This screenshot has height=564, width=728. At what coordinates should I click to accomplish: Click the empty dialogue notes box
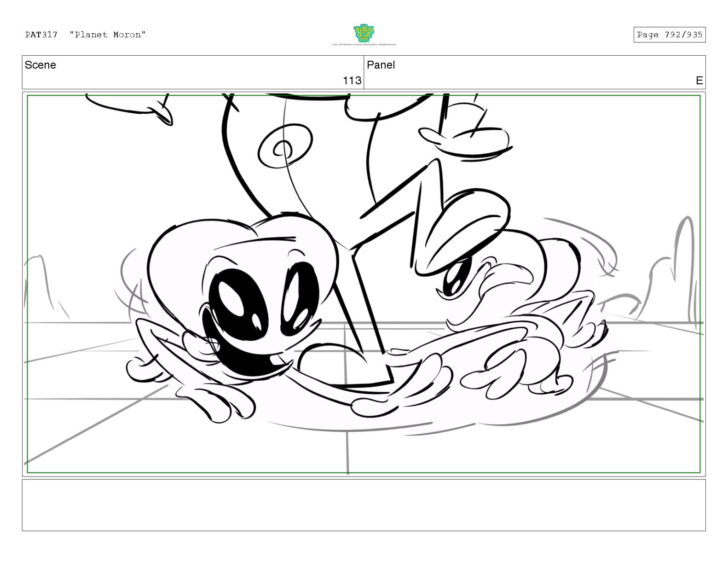[364, 505]
